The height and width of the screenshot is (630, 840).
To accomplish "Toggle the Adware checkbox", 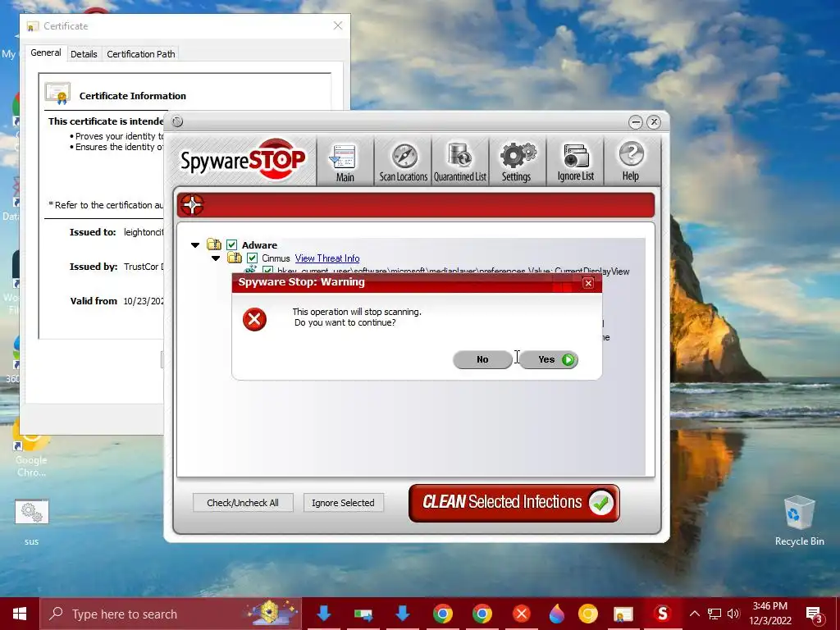I will (x=231, y=244).
